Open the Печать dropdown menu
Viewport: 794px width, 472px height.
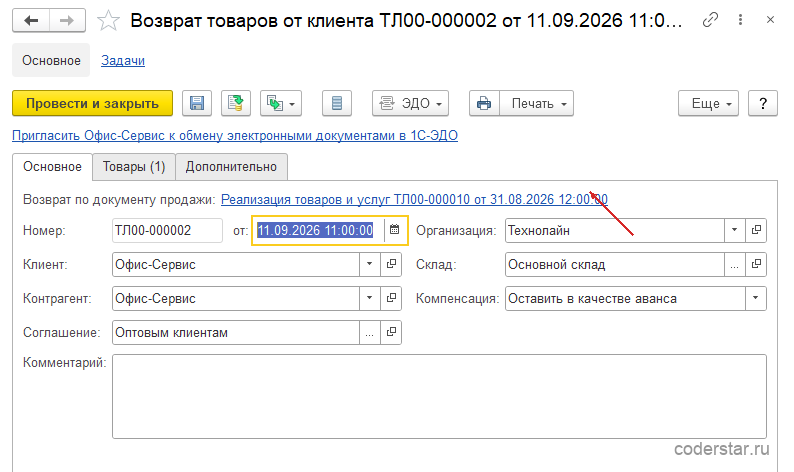(537, 103)
